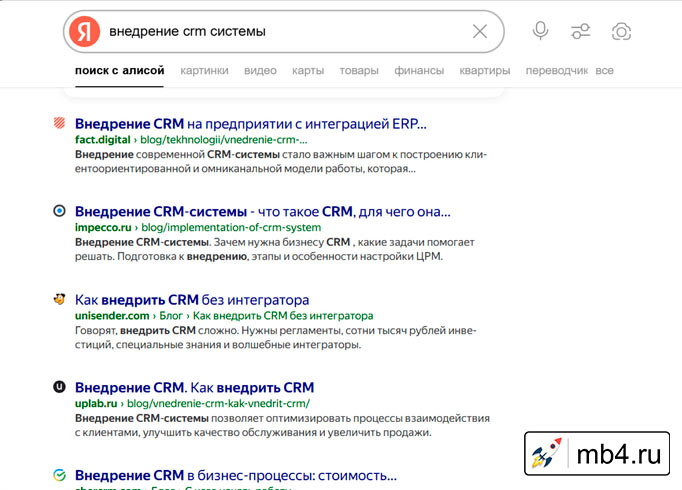Open the uplab.ru domain link
Screen dimensions: 682x490
[x=96, y=403]
